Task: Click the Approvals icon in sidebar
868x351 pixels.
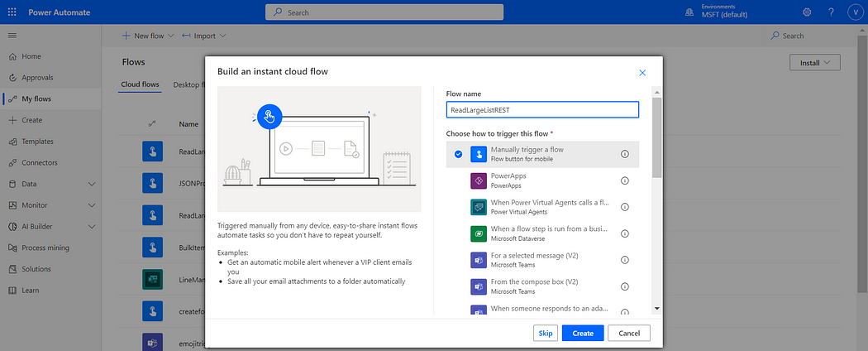Action: (12, 78)
